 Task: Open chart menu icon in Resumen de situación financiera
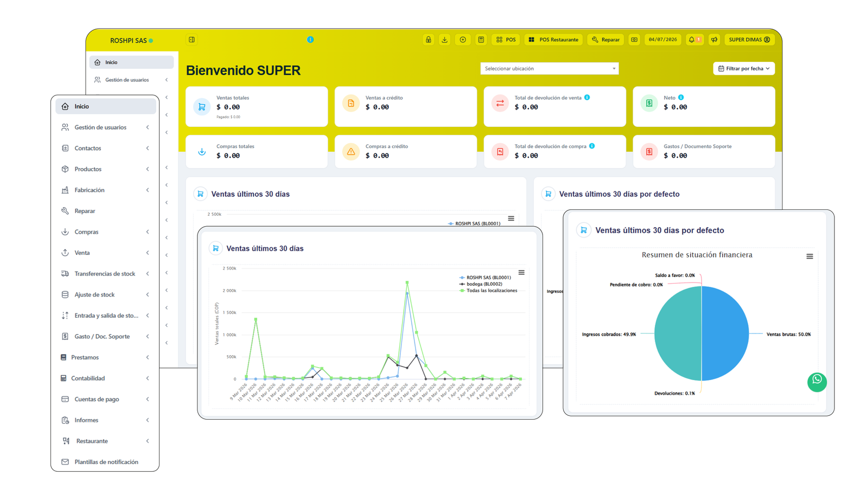point(809,256)
